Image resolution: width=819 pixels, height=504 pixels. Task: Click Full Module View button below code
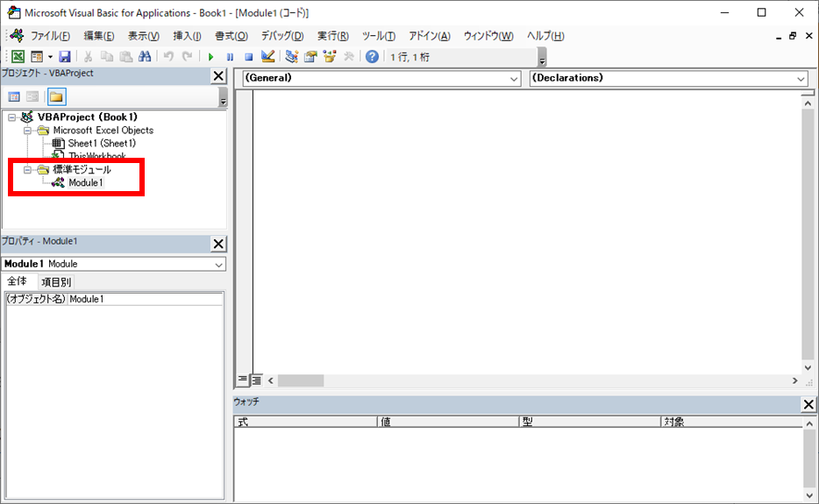tap(256, 380)
